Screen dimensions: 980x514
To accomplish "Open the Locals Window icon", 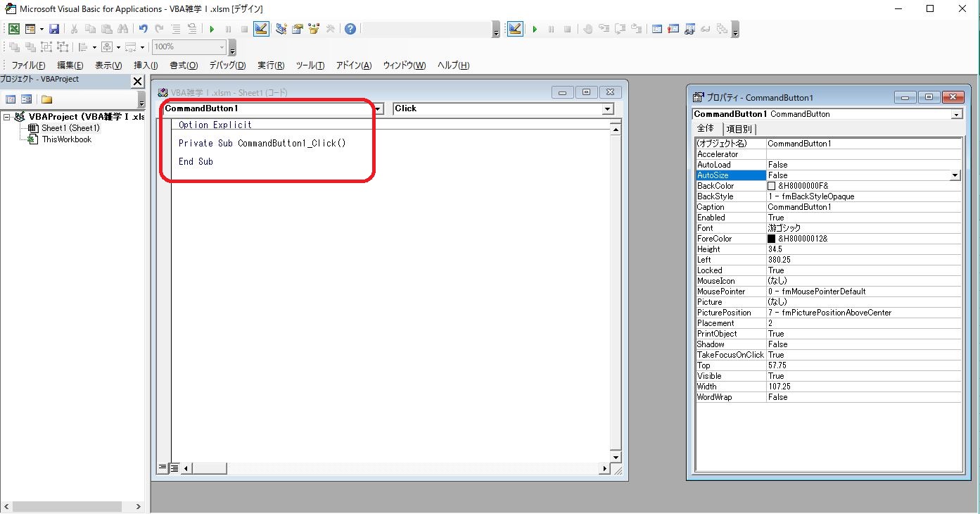I will pos(657,29).
